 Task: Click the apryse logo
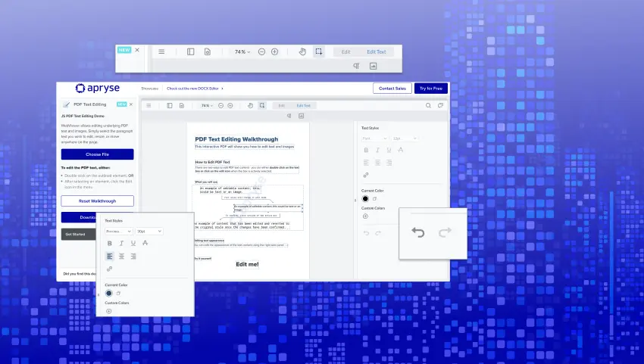(x=98, y=88)
